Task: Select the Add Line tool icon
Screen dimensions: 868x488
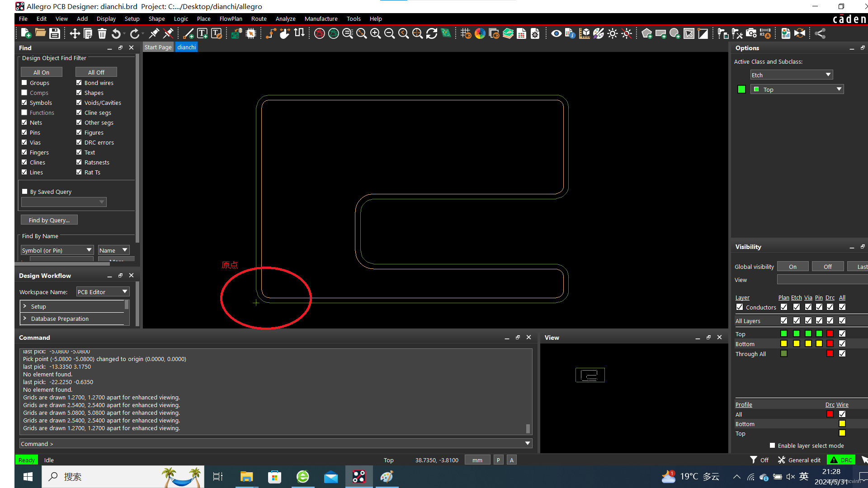Action: point(189,33)
